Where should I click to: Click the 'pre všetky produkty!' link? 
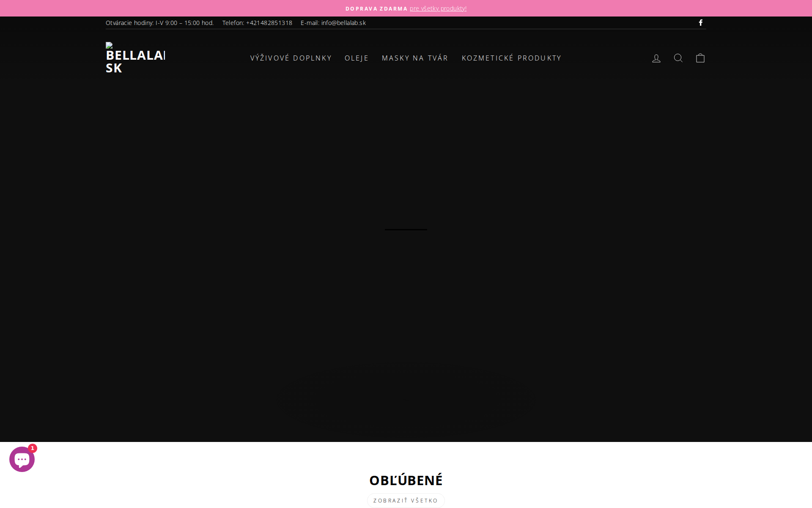click(438, 8)
